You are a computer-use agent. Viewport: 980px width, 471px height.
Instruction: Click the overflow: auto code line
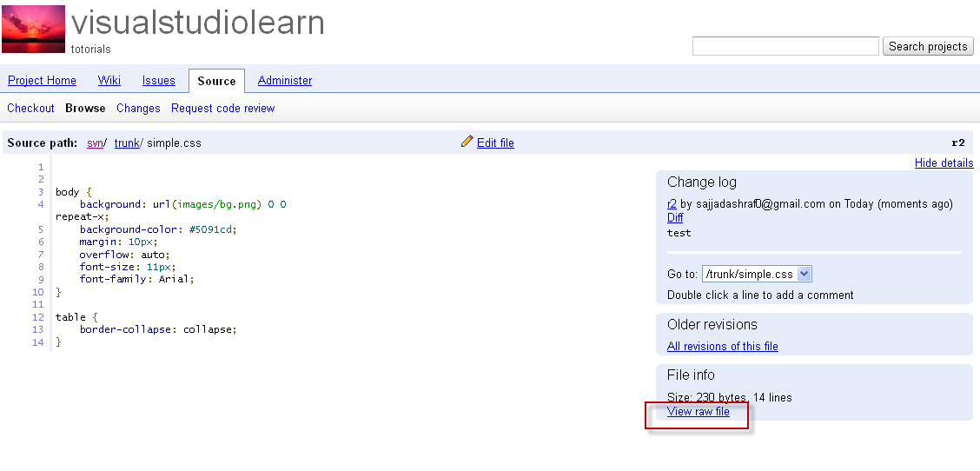(x=124, y=255)
